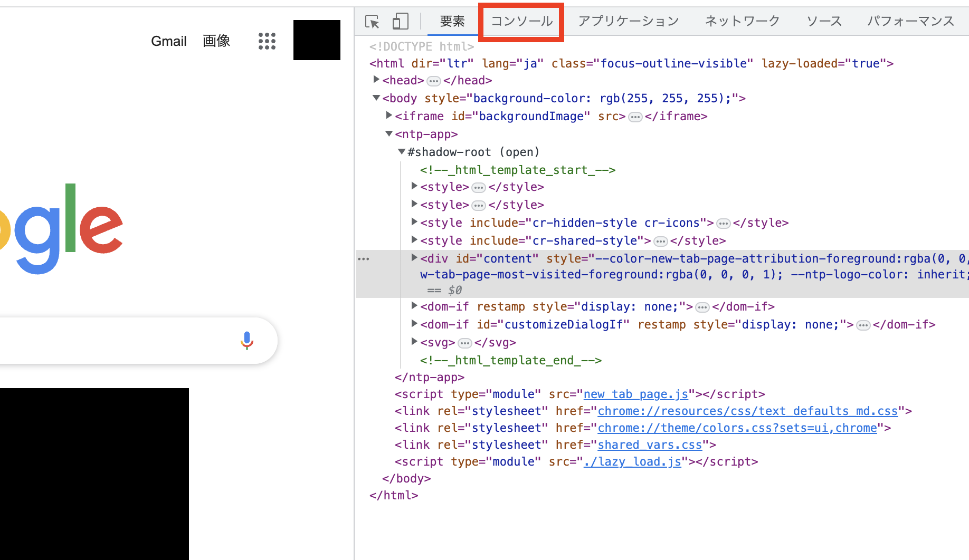969x560 pixels.
Task: Open the shared_vars.css link
Action: [x=650, y=445]
